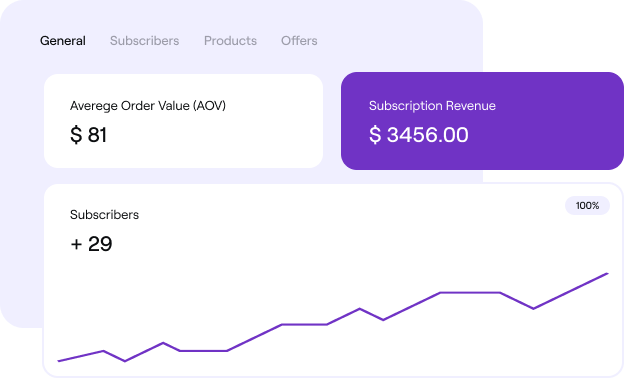Click the dollar sign before 81

click(x=76, y=134)
